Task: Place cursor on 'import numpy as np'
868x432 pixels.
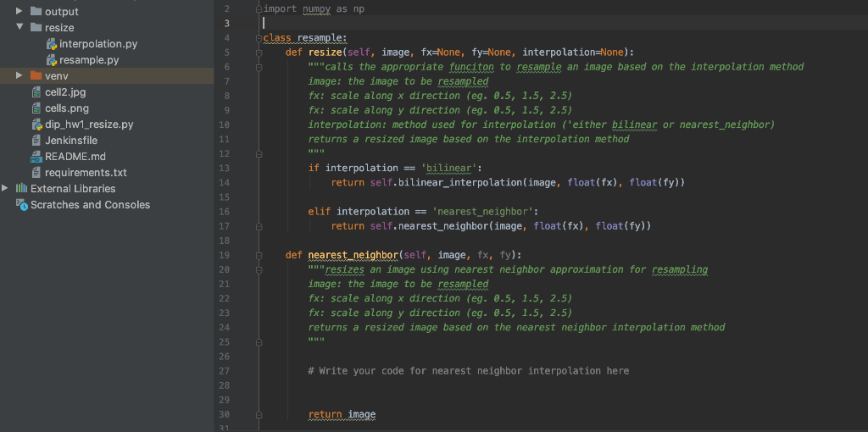Action: [x=314, y=8]
